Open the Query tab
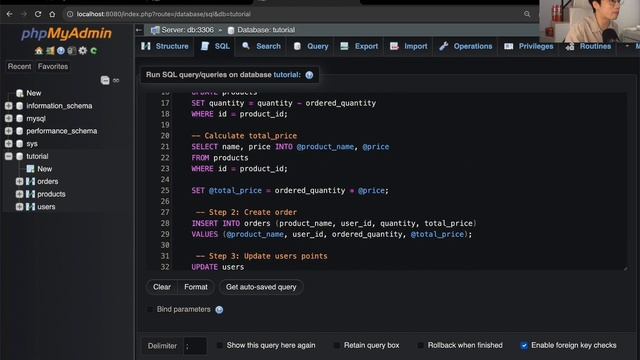 click(311, 46)
